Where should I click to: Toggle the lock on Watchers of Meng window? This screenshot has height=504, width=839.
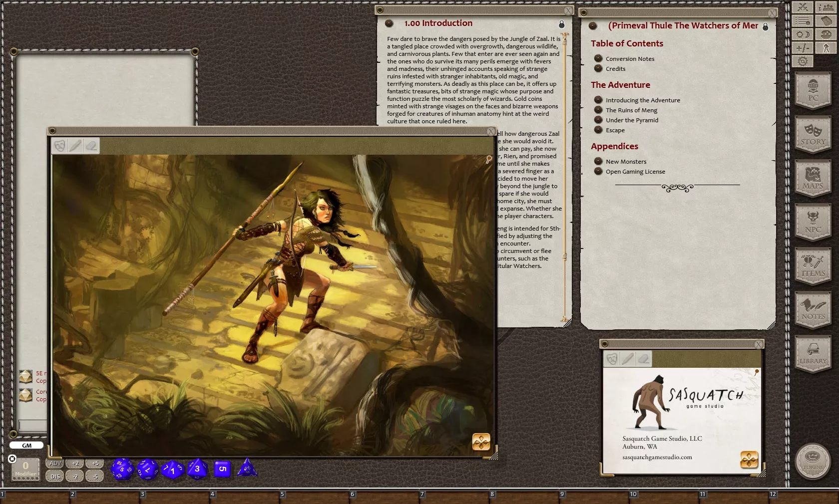pos(765,26)
